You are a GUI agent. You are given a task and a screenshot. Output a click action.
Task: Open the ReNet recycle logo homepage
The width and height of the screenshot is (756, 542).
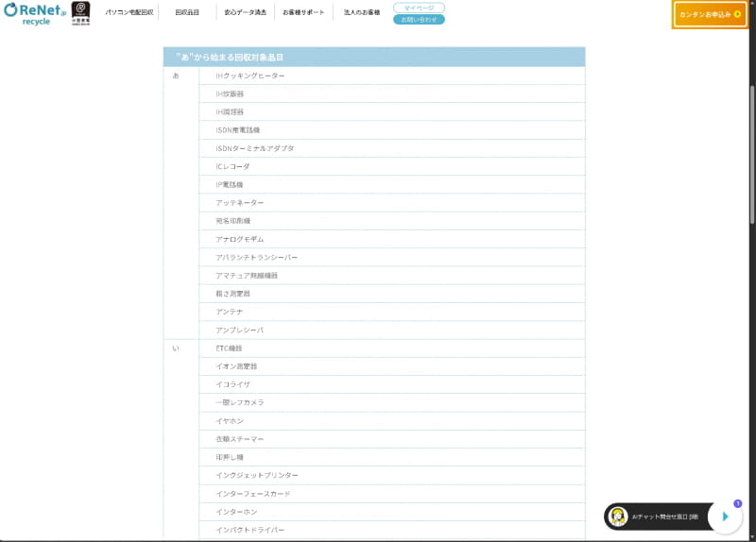click(35, 14)
